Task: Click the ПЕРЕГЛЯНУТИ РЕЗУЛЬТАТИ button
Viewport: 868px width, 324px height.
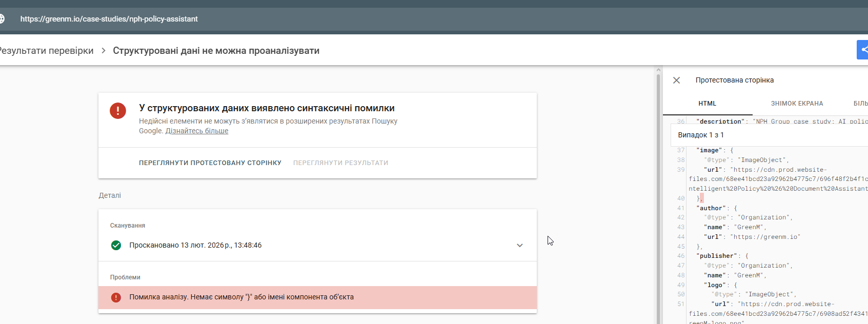Action: point(340,163)
